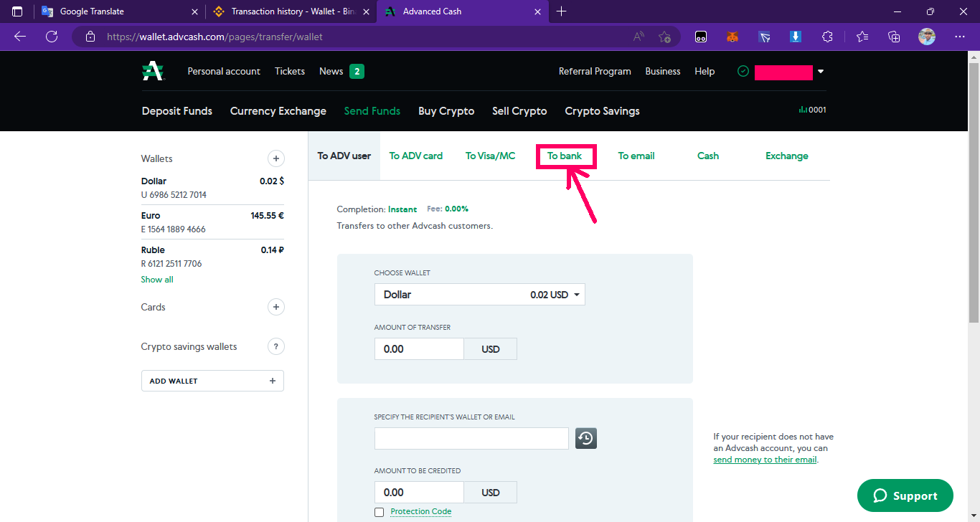Screen dimensions: 980x522
Task: Open the Tickets page
Action: coord(290,71)
